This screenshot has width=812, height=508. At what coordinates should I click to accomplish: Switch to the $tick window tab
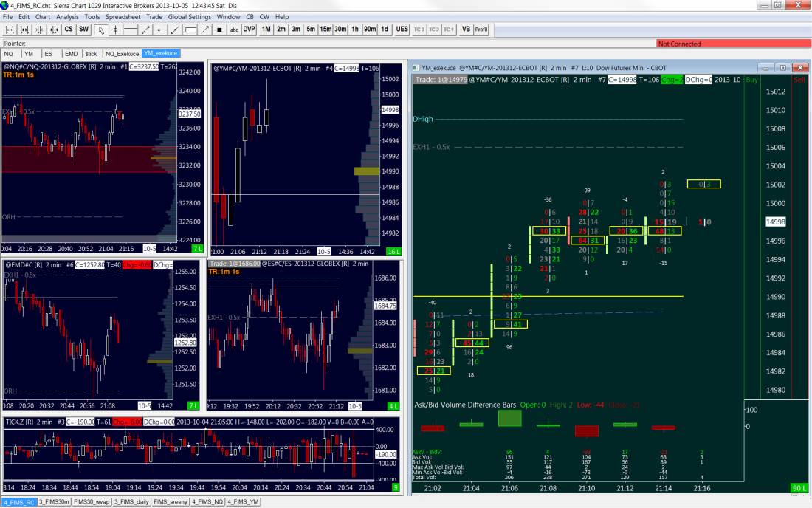(91, 54)
